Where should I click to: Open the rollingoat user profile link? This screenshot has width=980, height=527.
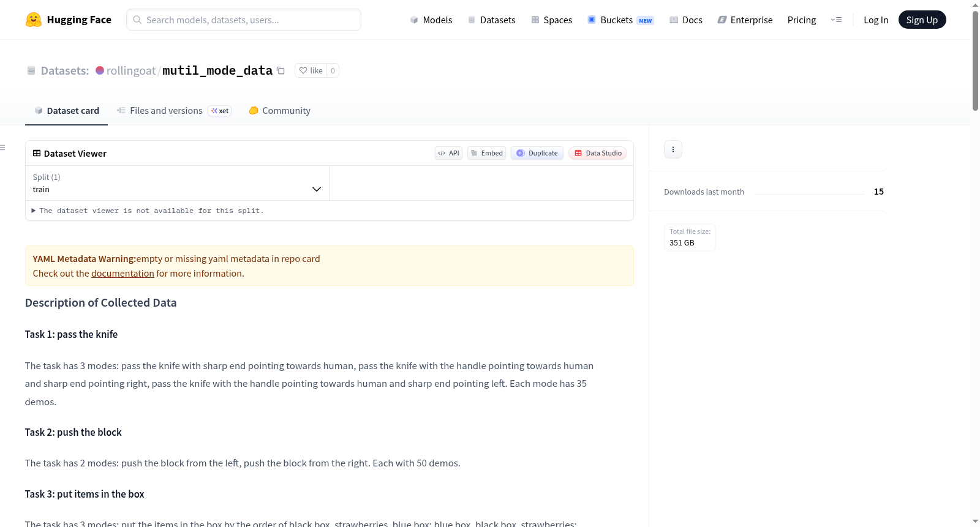pos(131,70)
